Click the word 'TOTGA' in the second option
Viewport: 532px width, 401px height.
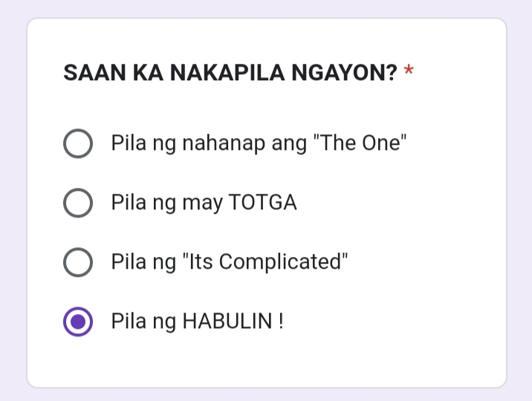click(263, 203)
